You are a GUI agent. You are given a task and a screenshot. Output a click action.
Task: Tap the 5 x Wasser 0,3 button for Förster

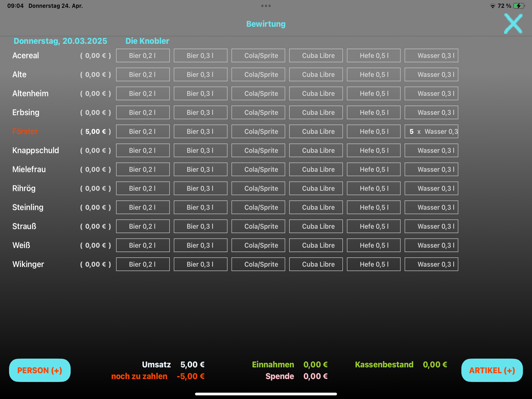(431, 131)
